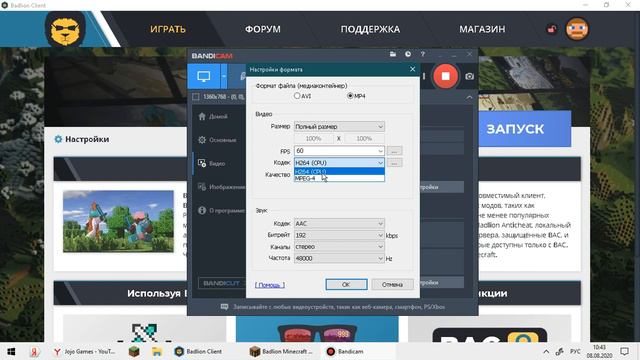Open the audio channels dropdown
The image size is (640, 360).
[339, 247]
